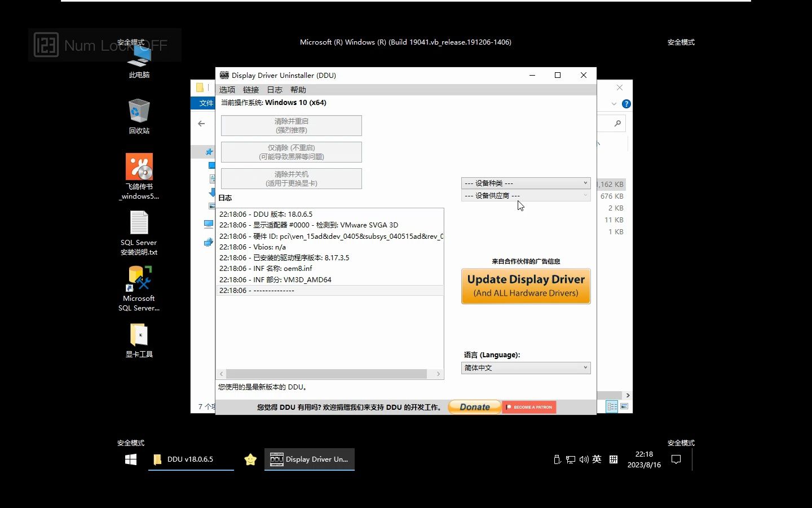Click the Explorer downloads arrow sidebar icon
This screenshot has height=508, width=812.
(213, 192)
